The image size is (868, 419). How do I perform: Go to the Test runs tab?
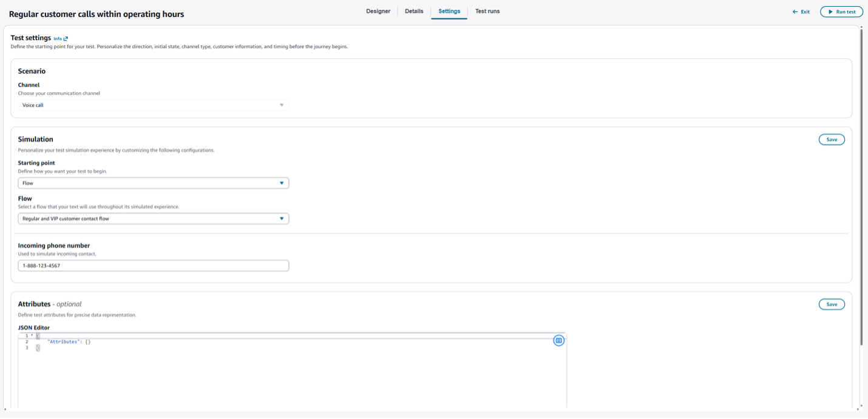(x=487, y=11)
